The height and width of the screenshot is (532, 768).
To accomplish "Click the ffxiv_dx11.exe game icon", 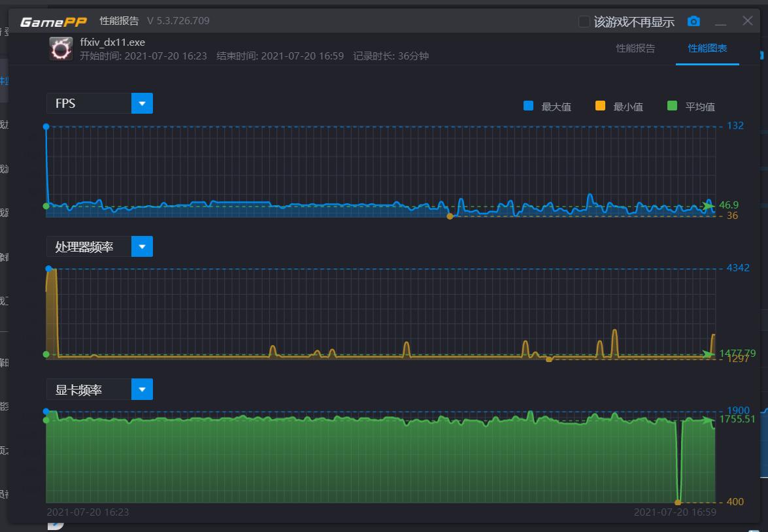I will click(x=61, y=49).
